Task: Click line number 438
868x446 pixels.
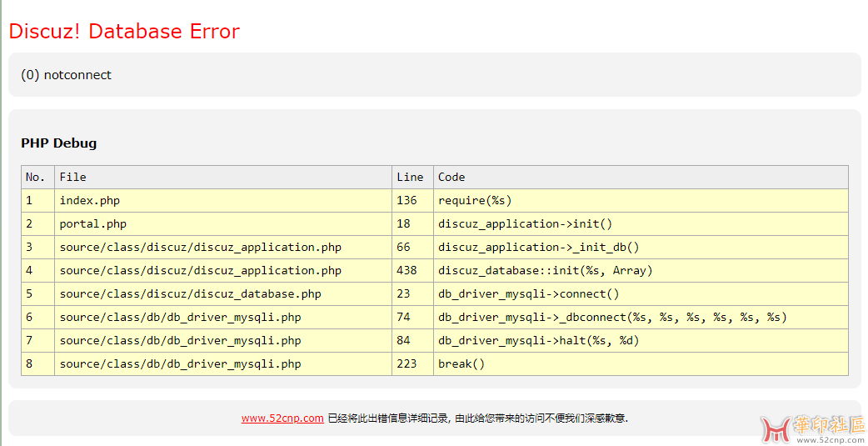Action: click(x=412, y=270)
